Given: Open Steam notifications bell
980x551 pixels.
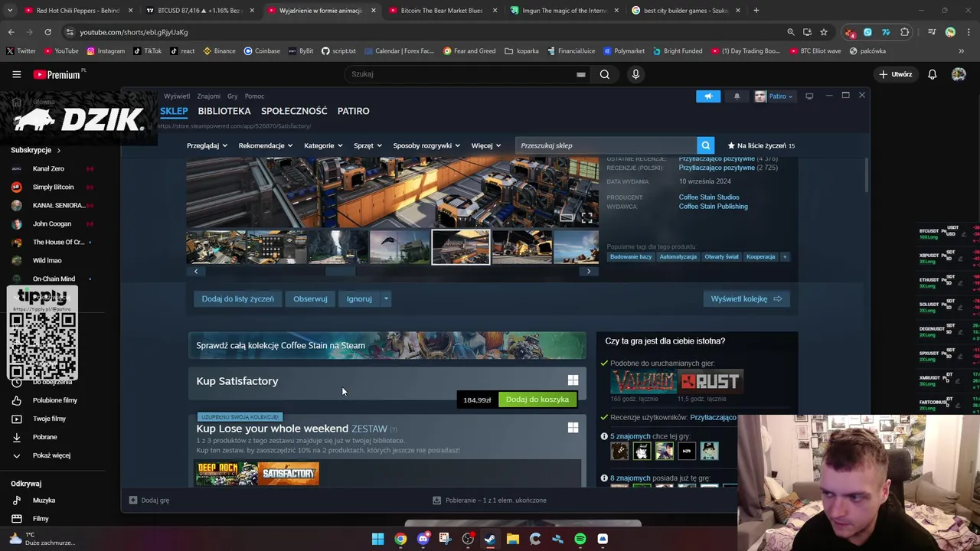Looking at the screenshot, I should pyautogui.click(x=737, y=96).
